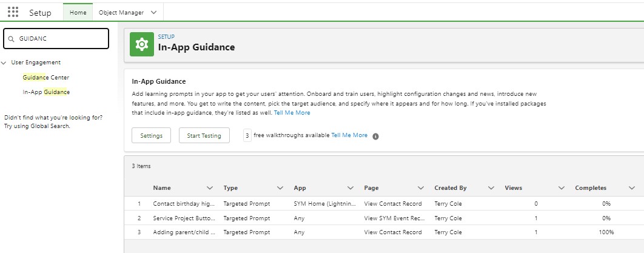Focus the Quick Find search box
The height and width of the screenshot is (253, 644).
click(61, 38)
